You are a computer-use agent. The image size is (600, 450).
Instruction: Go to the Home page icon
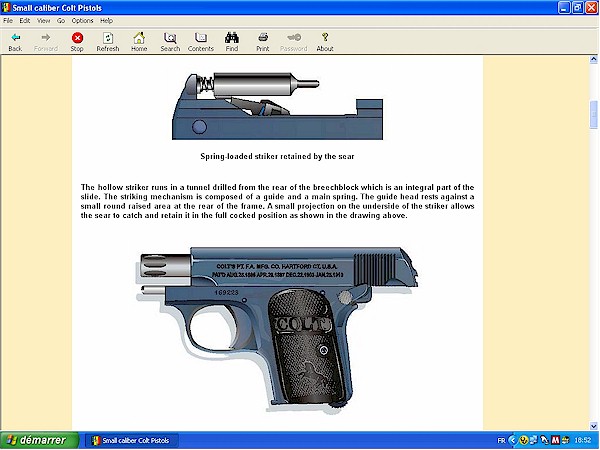139,41
